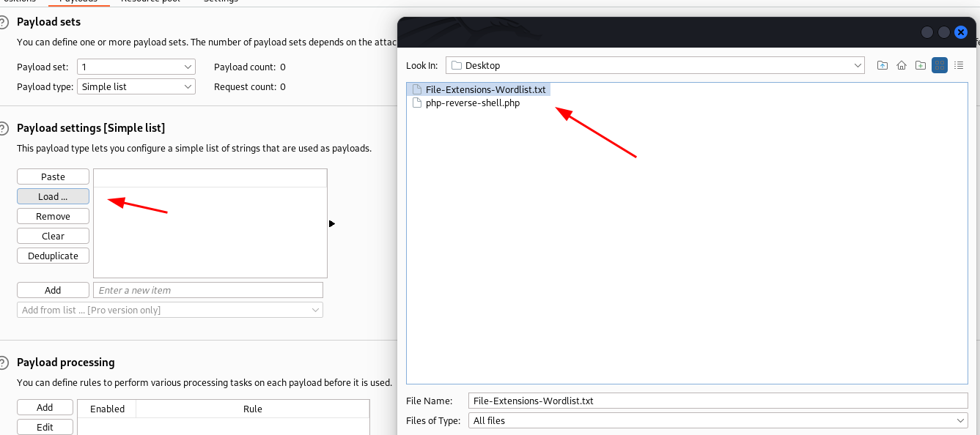
Task: Click the Payload processing heading
Action: [66, 362]
